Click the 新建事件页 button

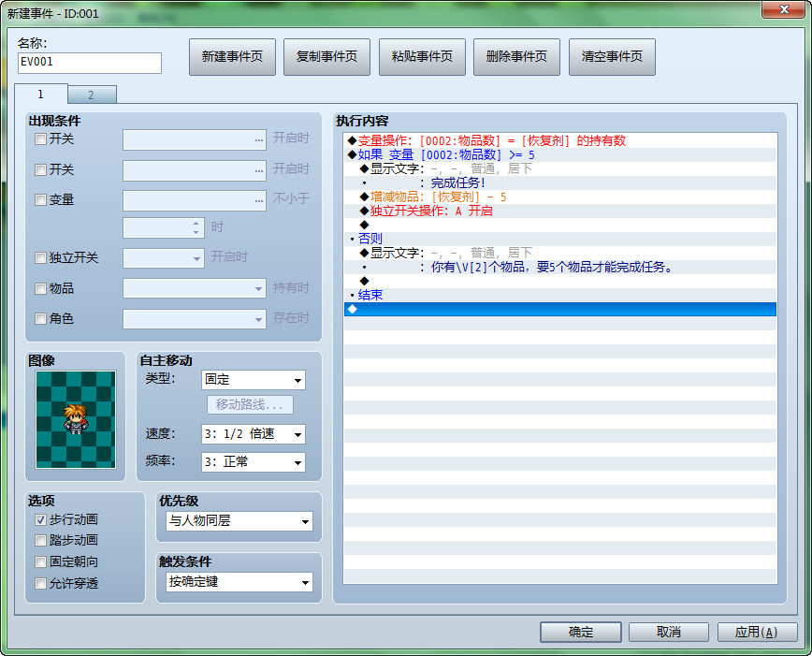232,57
